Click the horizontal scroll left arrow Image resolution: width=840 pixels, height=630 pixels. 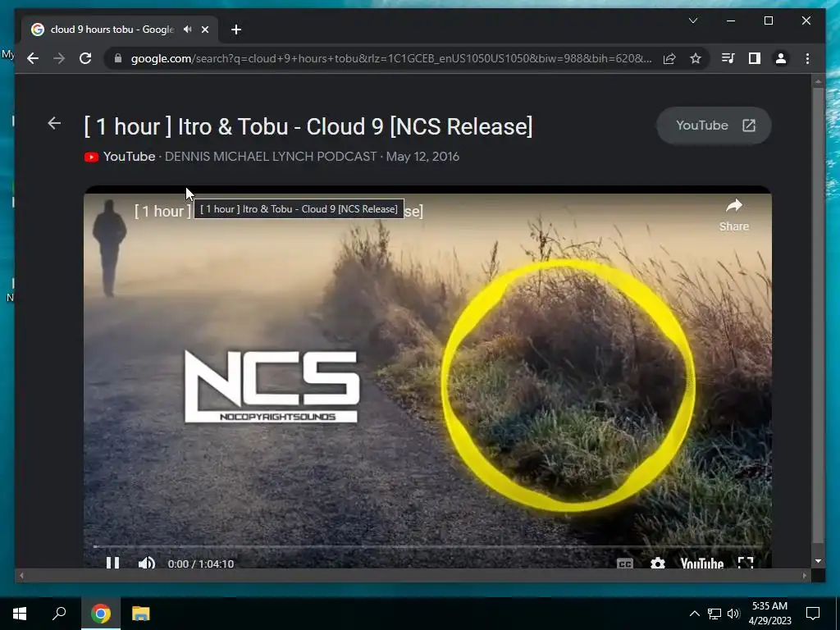pos(21,576)
